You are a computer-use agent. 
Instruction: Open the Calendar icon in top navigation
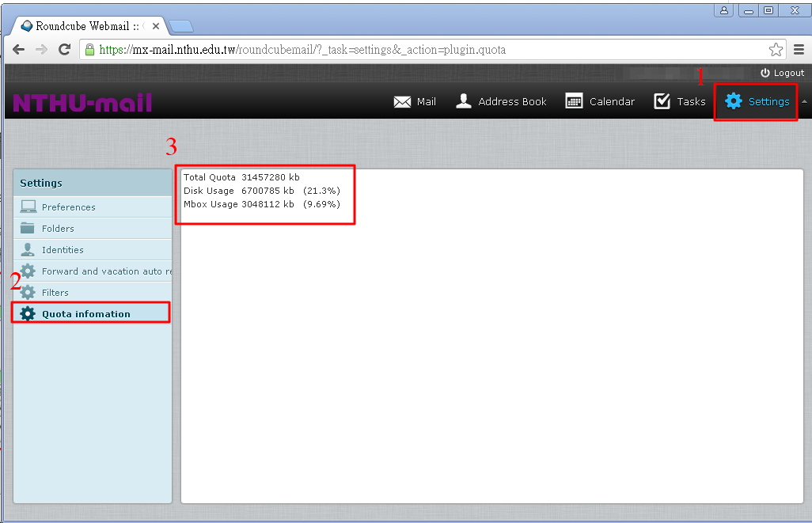tap(575, 101)
